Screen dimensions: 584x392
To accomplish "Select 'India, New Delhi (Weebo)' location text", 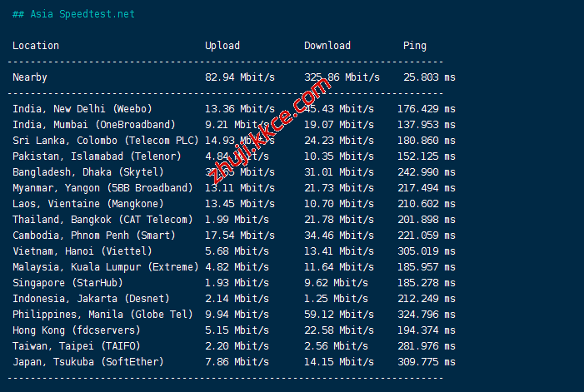I will pos(82,109).
